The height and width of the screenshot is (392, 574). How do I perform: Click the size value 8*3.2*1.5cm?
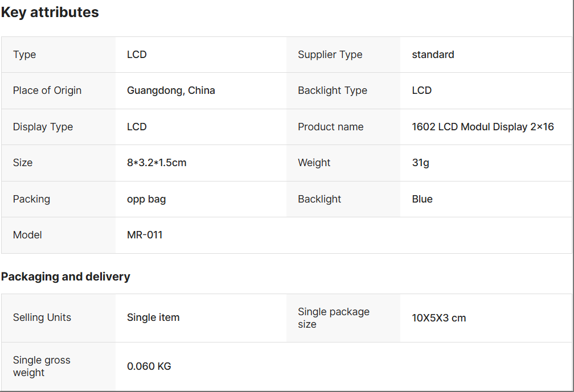click(157, 163)
